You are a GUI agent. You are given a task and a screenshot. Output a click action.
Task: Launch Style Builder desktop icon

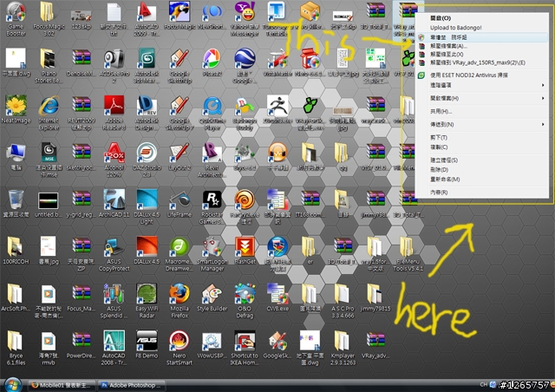[212, 297]
